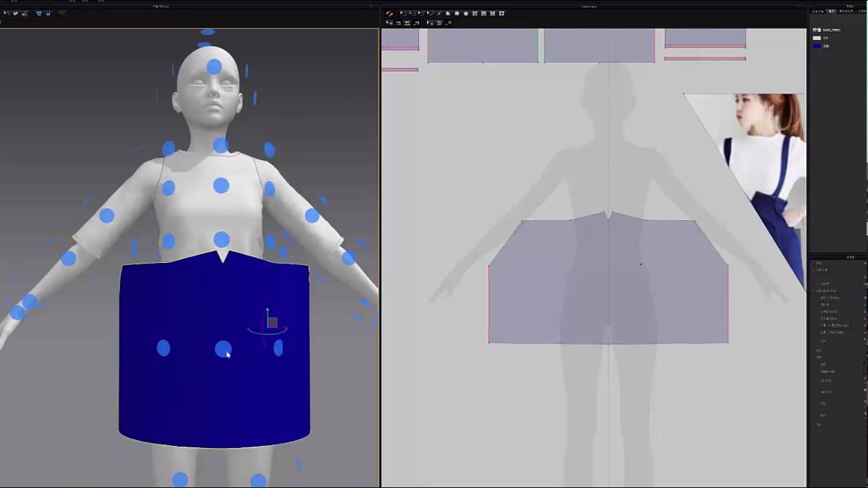Image resolution: width=868 pixels, height=488 pixels.
Task: Select the Edit Curvature tool in 2D toolbar
Action: click(420, 14)
